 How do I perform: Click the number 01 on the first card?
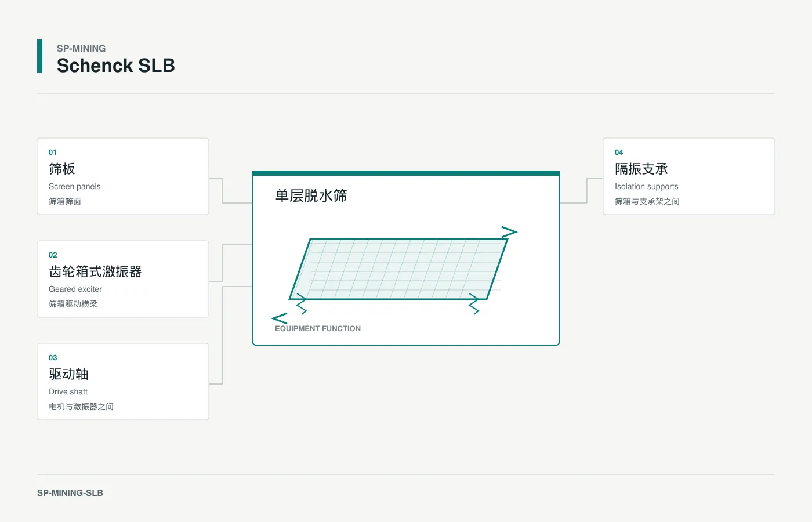[x=53, y=153]
